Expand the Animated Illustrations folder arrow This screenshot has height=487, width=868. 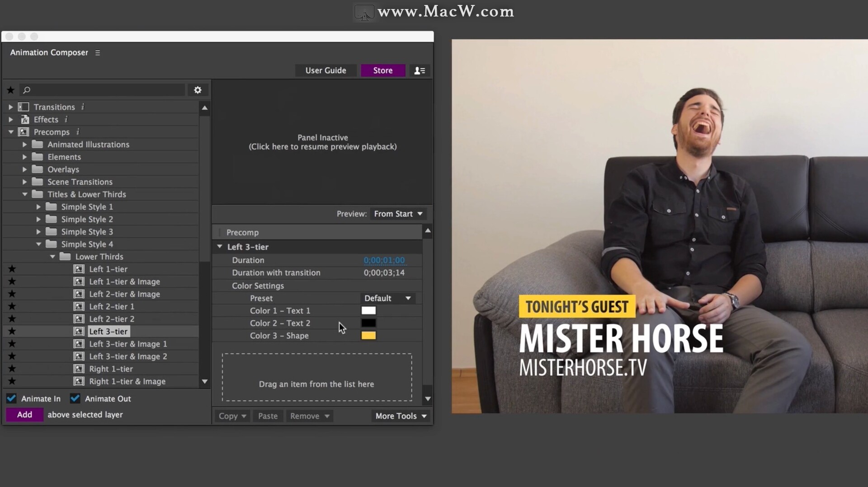pyautogui.click(x=24, y=145)
